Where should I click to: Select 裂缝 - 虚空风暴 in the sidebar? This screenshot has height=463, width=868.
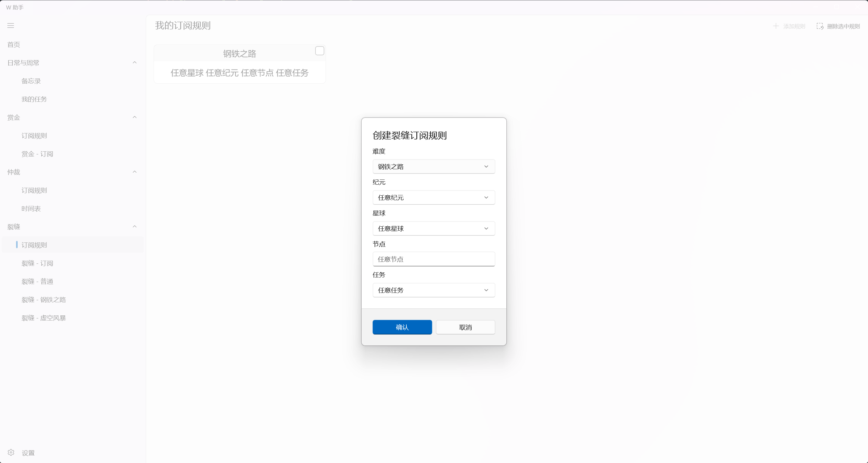pos(43,317)
